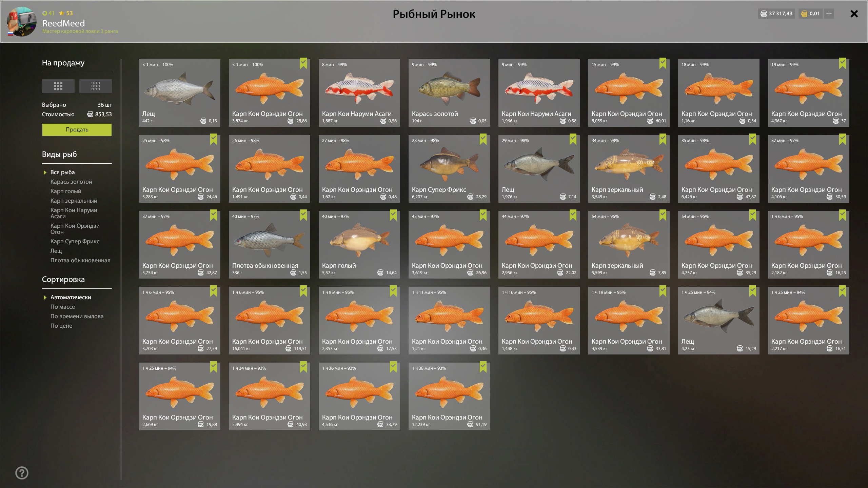The image size is (868, 488).
Task: Close the fish market window
Action: (854, 14)
